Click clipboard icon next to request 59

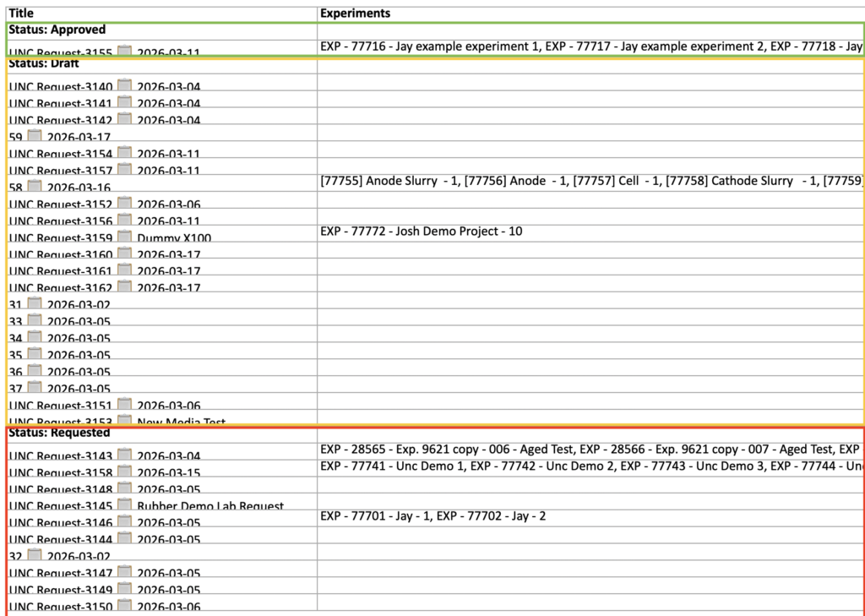click(35, 135)
